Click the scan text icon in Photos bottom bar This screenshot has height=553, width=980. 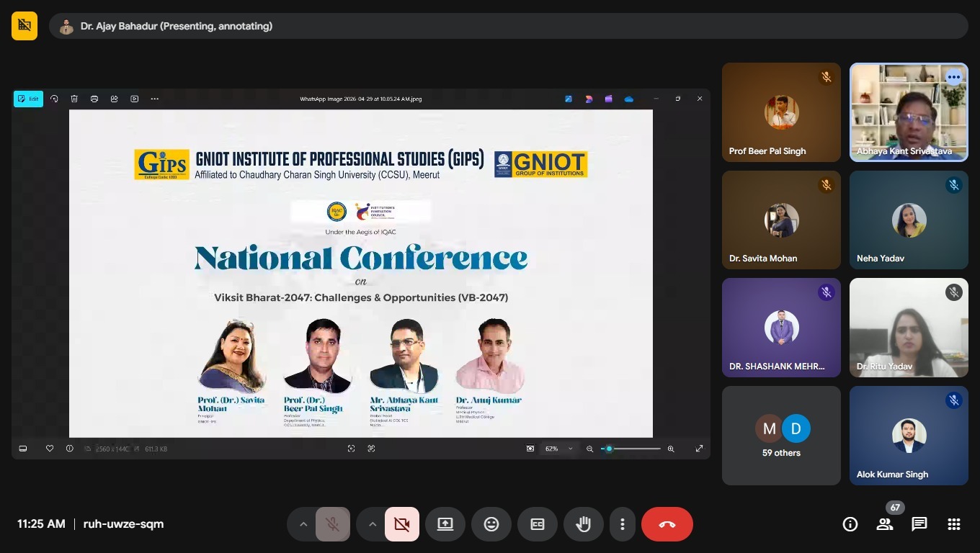pyautogui.click(x=371, y=449)
